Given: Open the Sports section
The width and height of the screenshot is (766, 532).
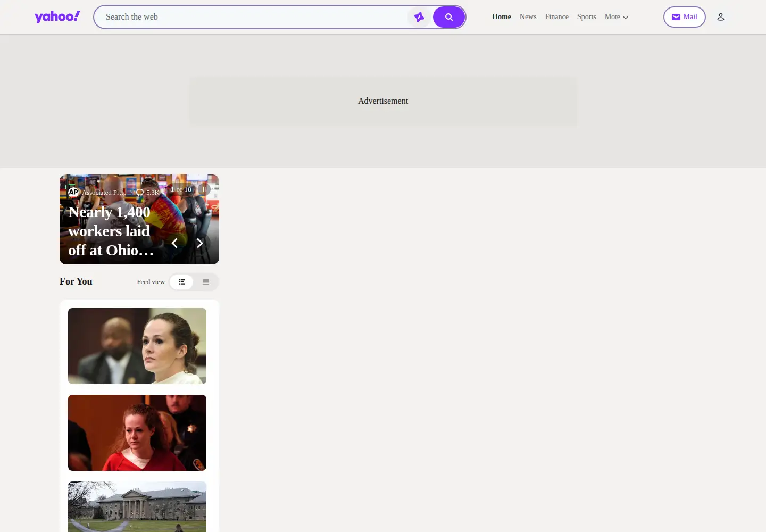Looking at the screenshot, I should click(587, 17).
